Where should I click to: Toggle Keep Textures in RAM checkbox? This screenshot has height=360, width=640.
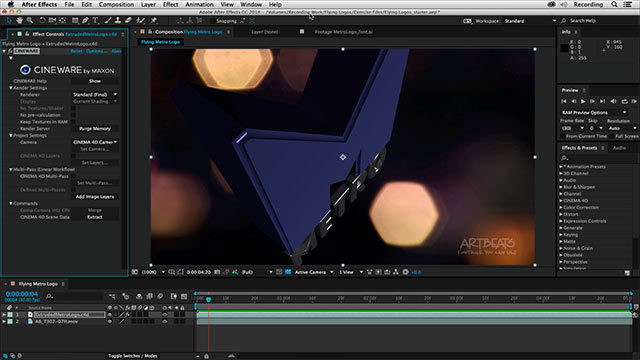[x=73, y=122]
